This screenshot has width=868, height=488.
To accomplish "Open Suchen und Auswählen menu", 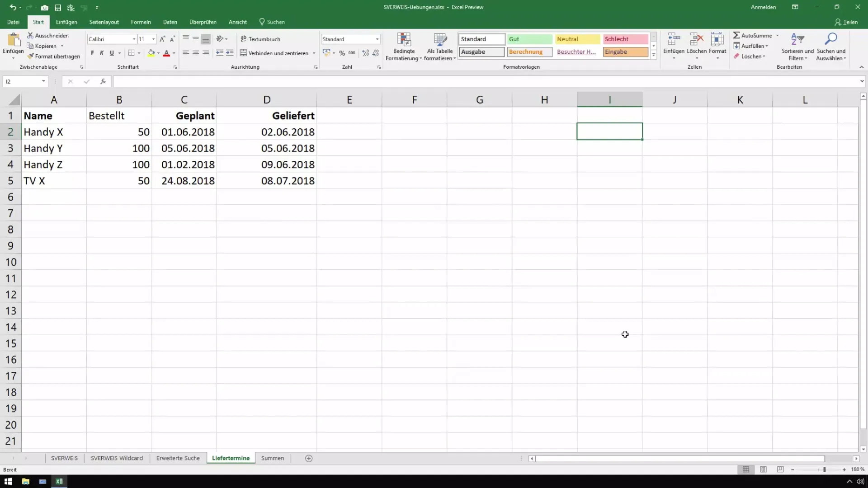I will click(x=831, y=47).
